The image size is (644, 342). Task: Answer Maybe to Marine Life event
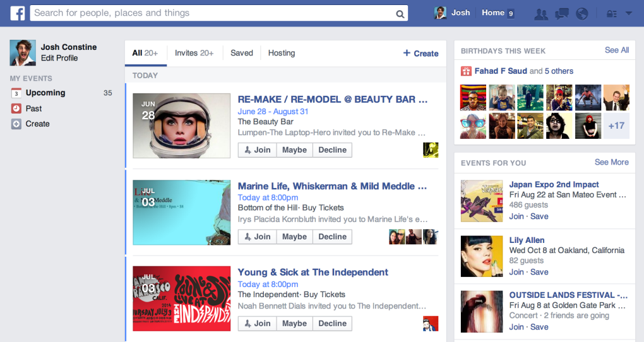tap(294, 237)
